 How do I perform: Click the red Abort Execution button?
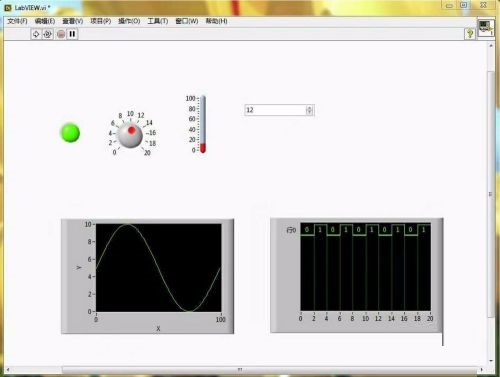[x=61, y=34]
